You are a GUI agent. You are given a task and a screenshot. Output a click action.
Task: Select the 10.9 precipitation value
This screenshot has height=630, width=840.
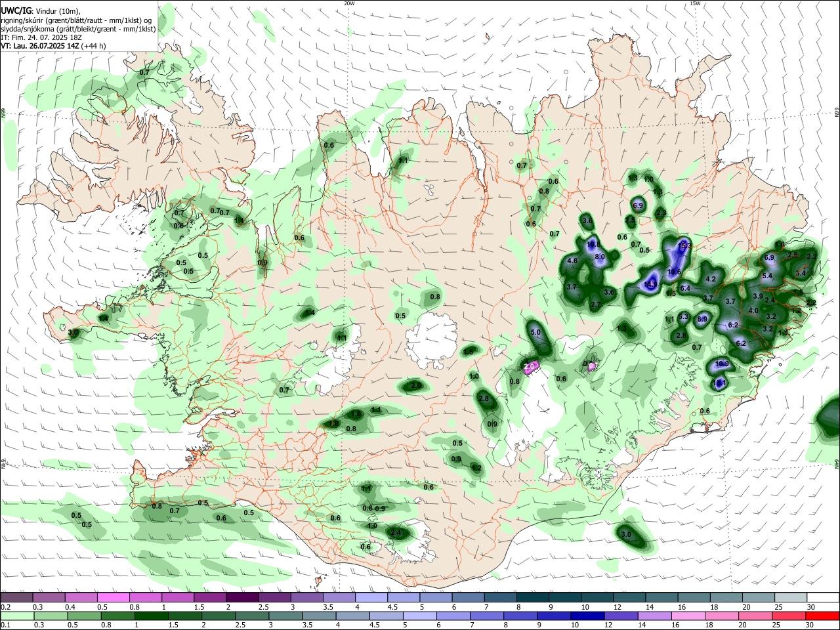722,364
